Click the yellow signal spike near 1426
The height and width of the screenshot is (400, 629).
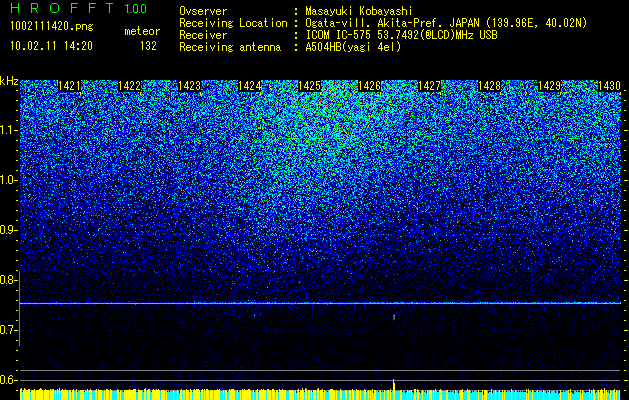pos(394,384)
